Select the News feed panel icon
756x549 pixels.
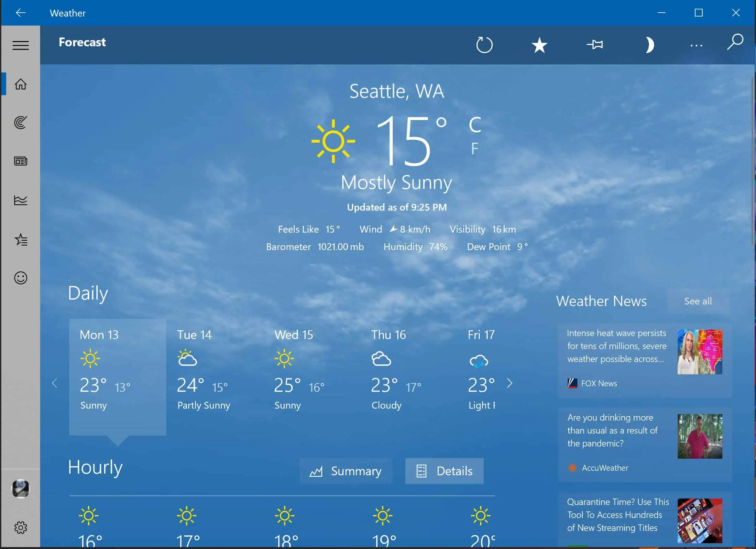[21, 161]
